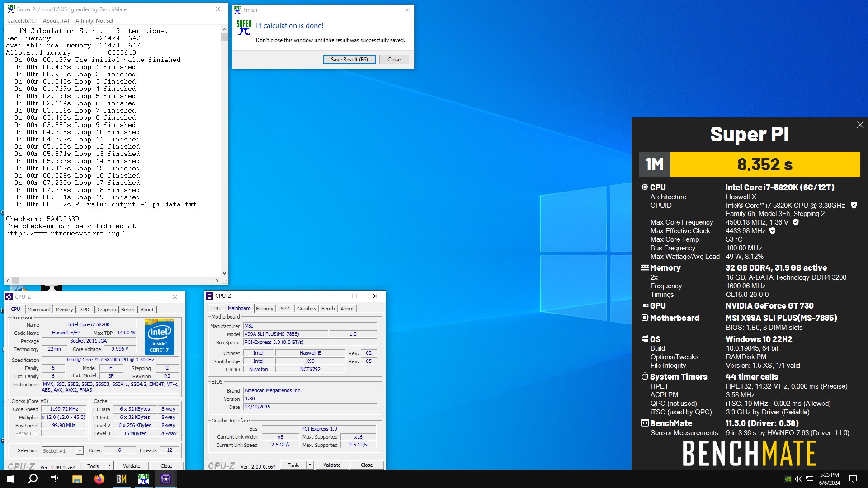
Task: Open Affinity: Not Set menu
Action: coord(94,20)
